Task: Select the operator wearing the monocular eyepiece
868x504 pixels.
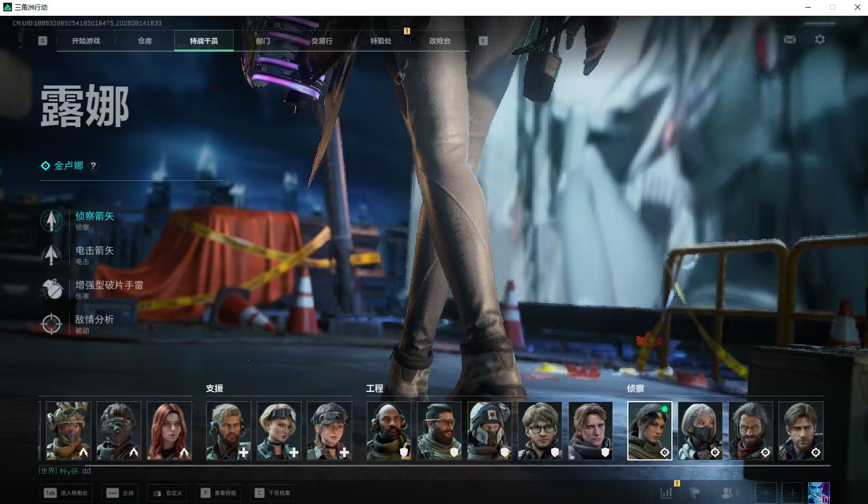Action: point(119,431)
